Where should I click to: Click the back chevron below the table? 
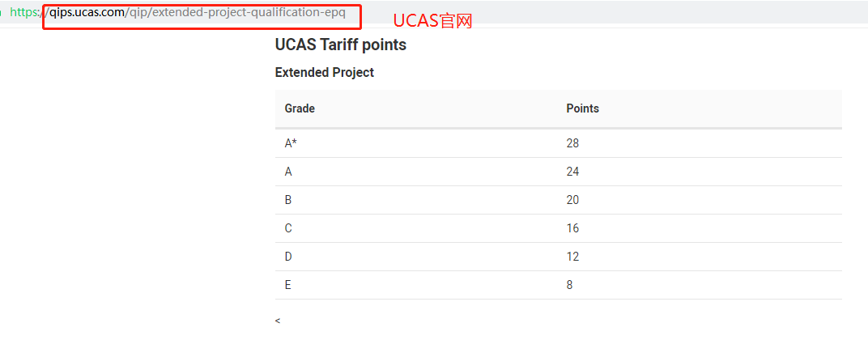278,321
